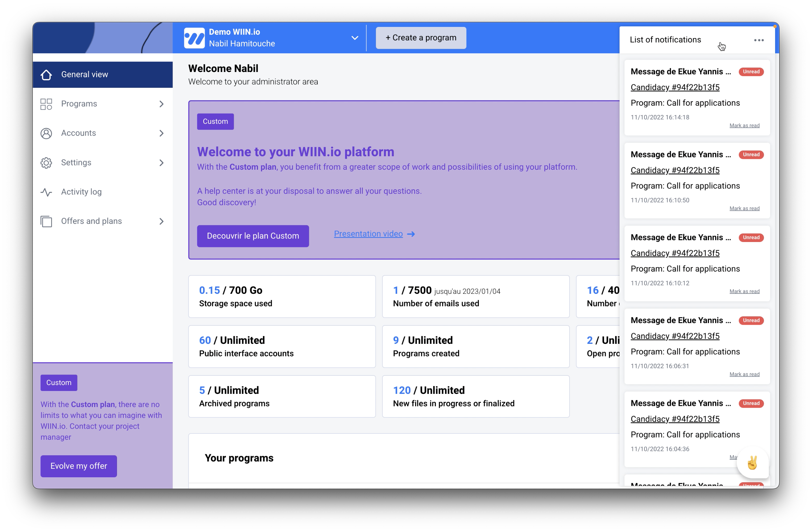Expand the Settings sidebar section
812x532 pixels.
[161, 163]
